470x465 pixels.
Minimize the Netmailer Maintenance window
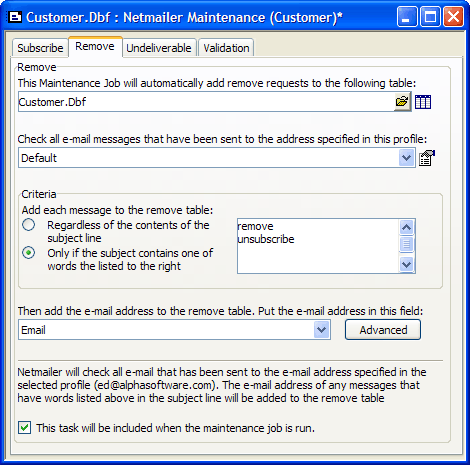(407, 17)
